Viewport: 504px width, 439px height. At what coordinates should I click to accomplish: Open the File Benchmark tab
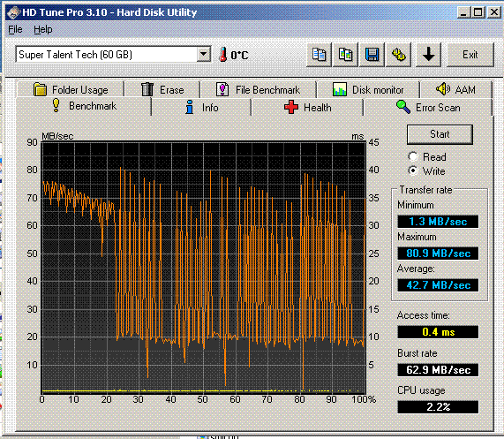click(x=259, y=89)
